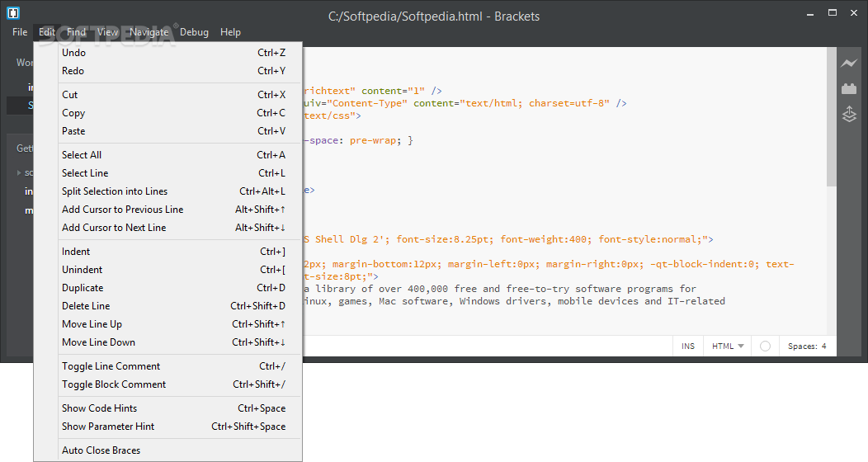Viewport: 868px width, 462px height.
Task: Maximize the Brackets window
Action: coord(832,12)
